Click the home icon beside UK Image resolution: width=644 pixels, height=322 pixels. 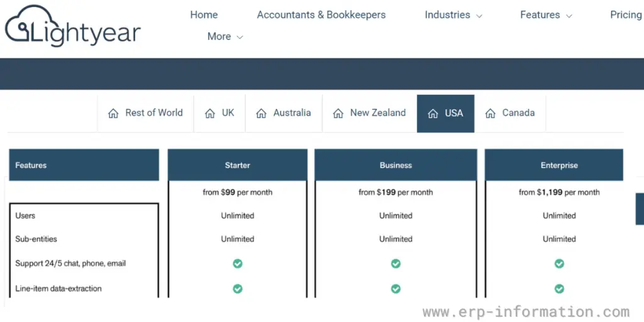pyautogui.click(x=210, y=113)
